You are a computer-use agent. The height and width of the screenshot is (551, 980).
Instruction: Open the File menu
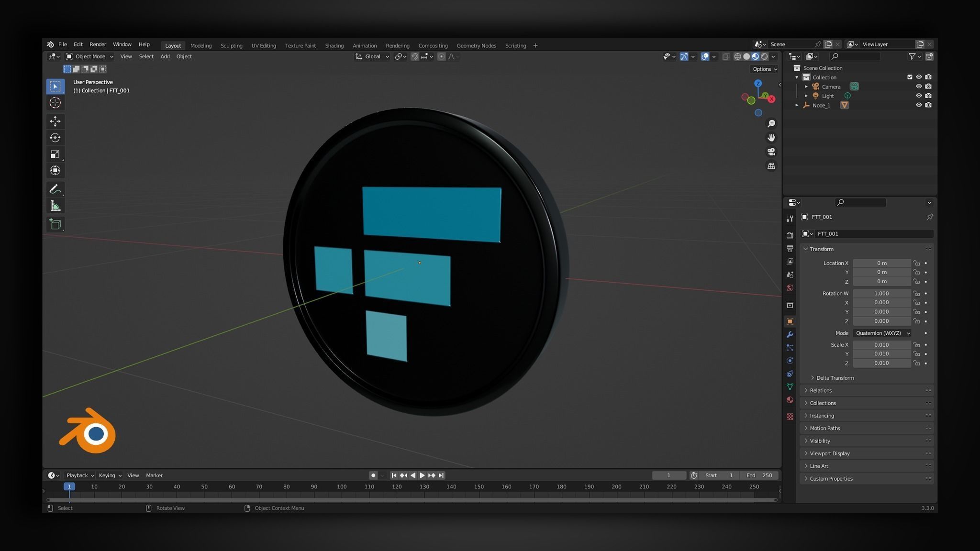coord(63,44)
